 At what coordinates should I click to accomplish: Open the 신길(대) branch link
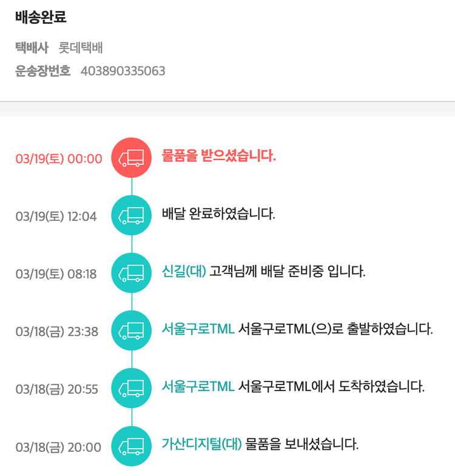pos(184,271)
